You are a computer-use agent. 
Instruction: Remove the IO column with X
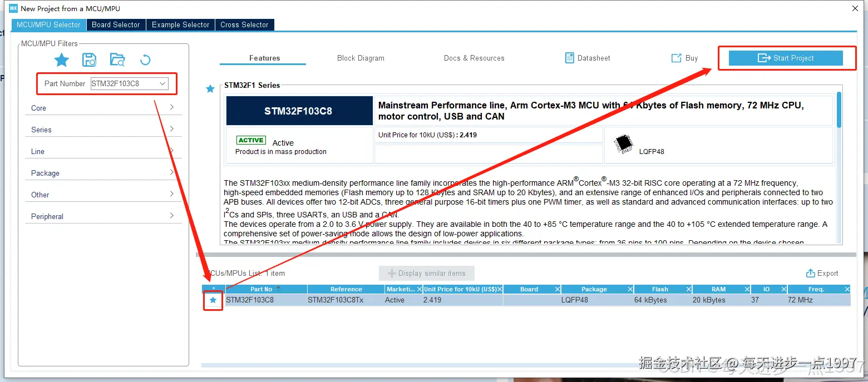tap(783, 289)
